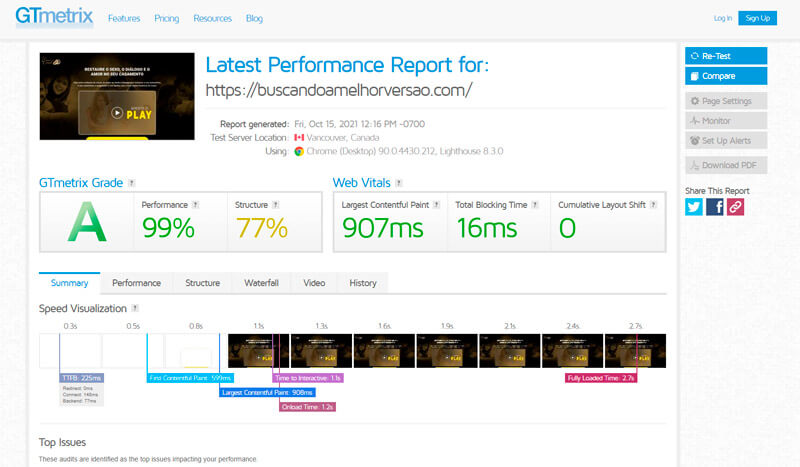The width and height of the screenshot is (800, 467).
Task: Click help icon next to GTmetrix Grade
Action: 132,183
